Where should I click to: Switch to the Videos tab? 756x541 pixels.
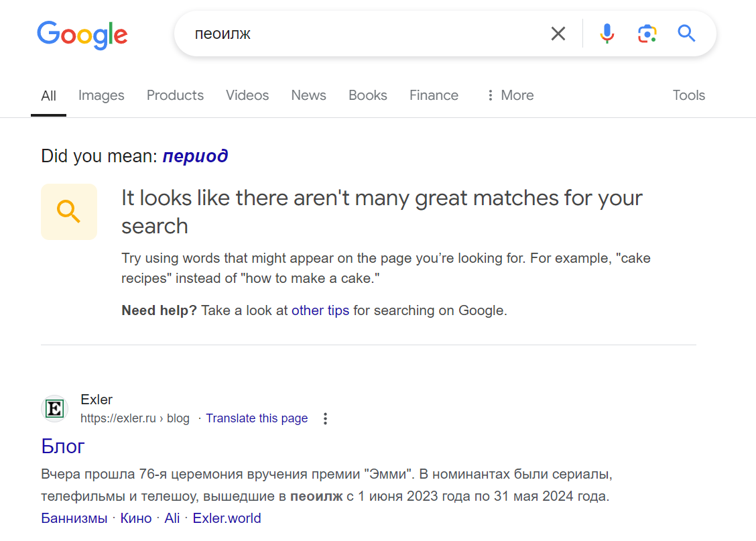(x=247, y=95)
